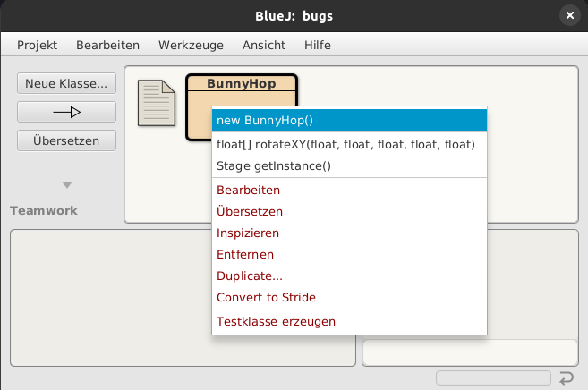Open the Werkzeuge menu
588x390 pixels.
point(191,45)
